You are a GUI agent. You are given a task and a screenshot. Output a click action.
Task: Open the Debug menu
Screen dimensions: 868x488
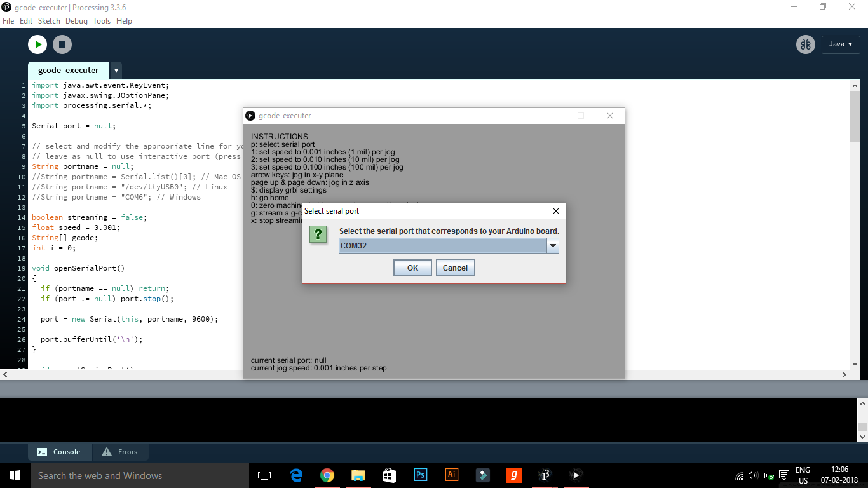(76, 20)
